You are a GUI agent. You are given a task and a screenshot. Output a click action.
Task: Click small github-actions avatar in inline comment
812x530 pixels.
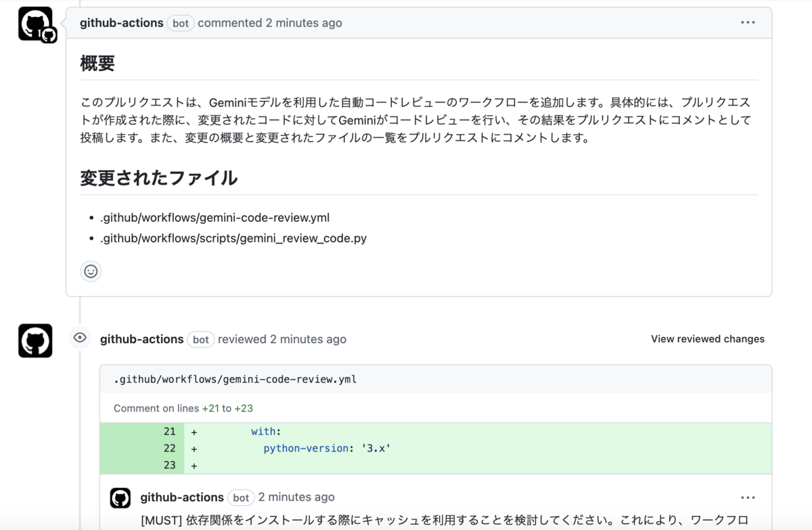point(120,498)
